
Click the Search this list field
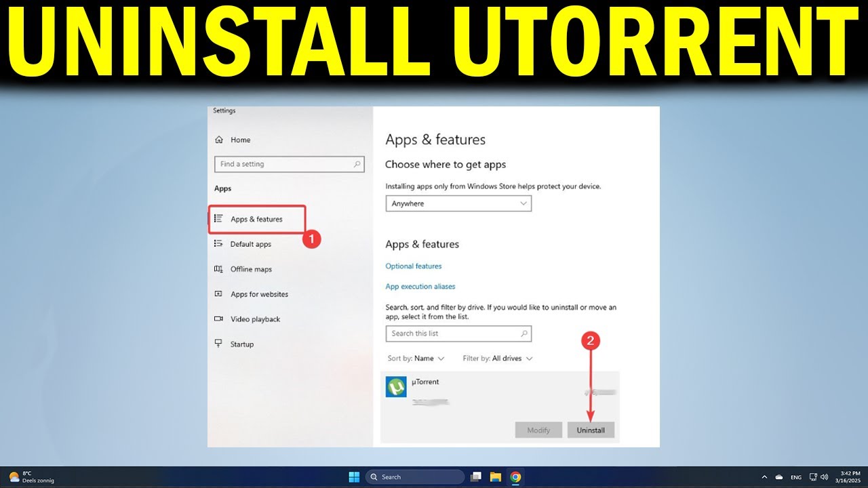point(458,333)
